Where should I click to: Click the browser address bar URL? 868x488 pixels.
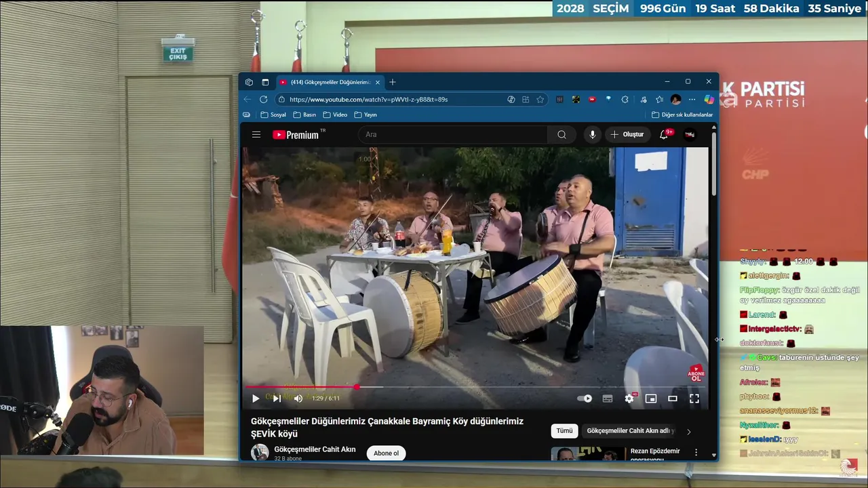click(x=368, y=99)
